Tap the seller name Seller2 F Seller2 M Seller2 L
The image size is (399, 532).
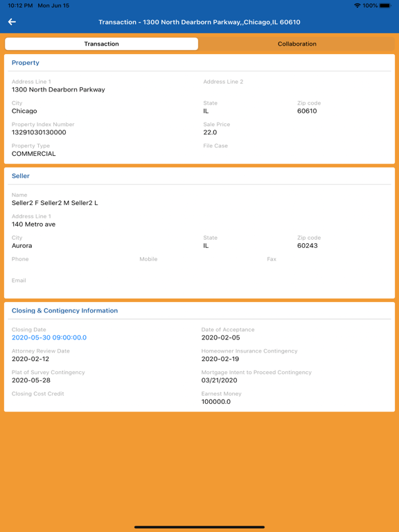click(x=55, y=203)
